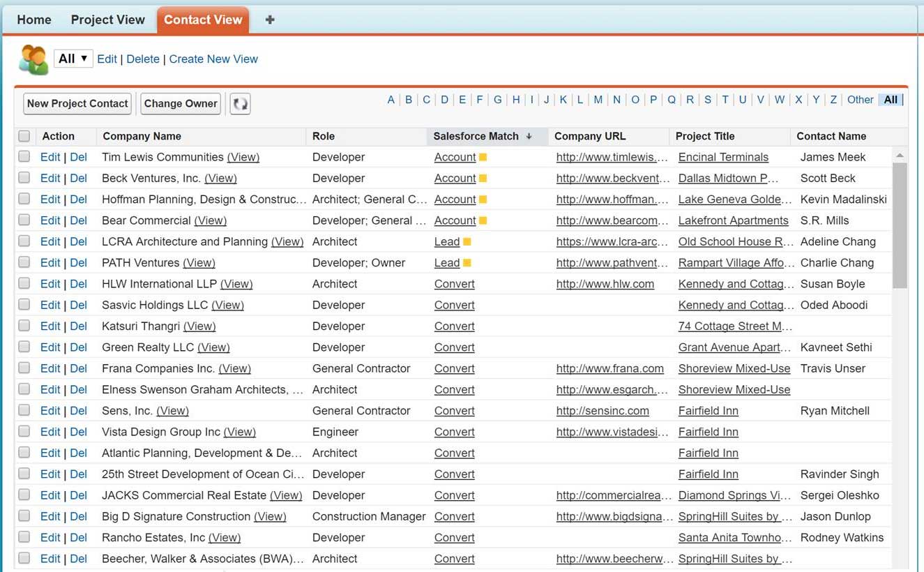924x572 pixels.
Task: Click Del for Big D Signature Construction
Action: click(79, 516)
